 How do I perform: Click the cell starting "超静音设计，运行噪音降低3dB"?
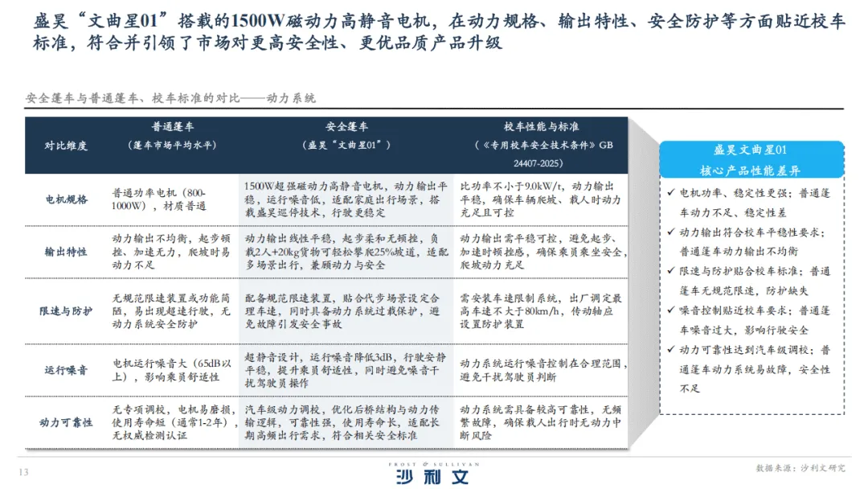345,371
